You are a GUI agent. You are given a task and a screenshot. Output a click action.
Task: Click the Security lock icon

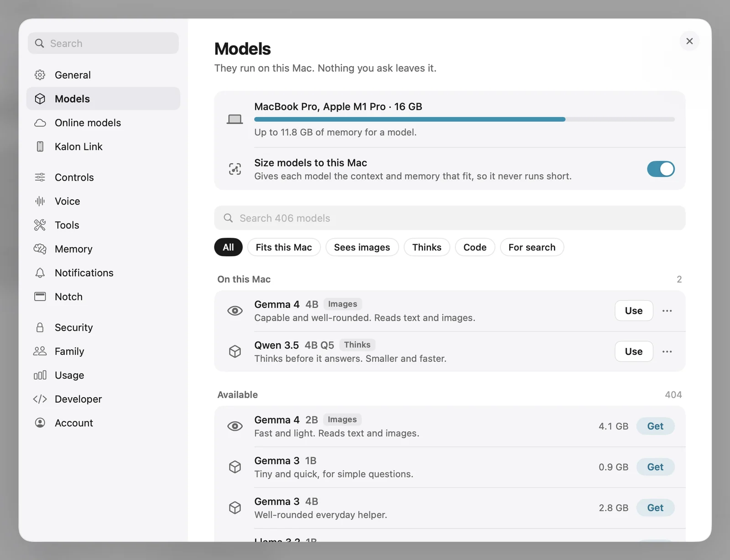[x=40, y=327]
